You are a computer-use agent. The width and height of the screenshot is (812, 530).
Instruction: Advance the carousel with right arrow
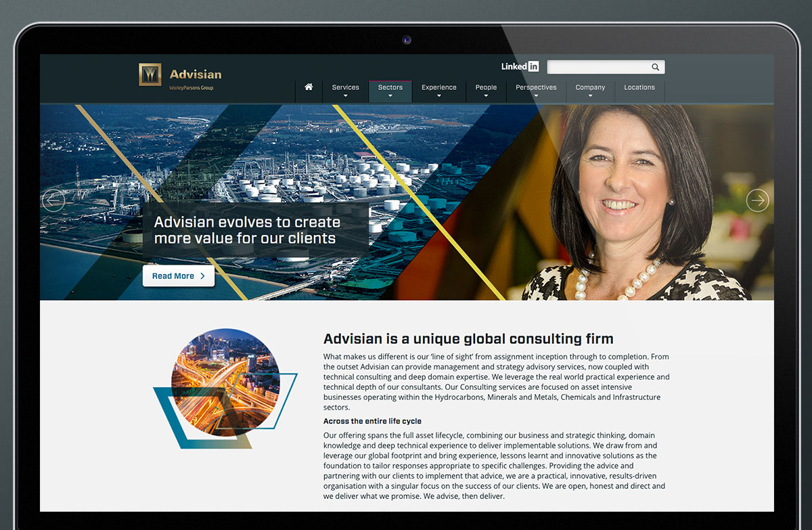[757, 200]
